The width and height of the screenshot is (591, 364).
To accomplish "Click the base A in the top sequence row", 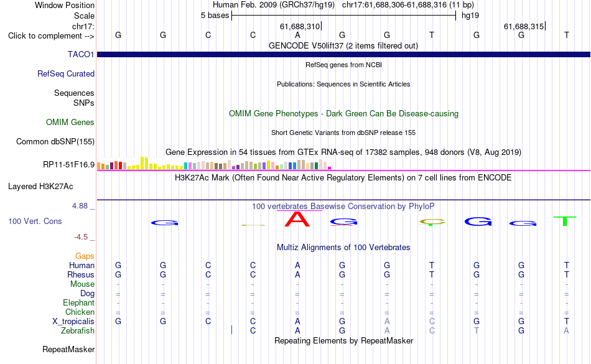I will [297, 35].
